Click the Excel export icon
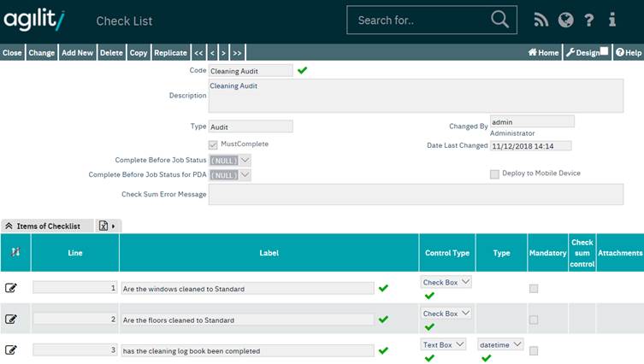The width and height of the screenshot is (644, 364). 103,226
